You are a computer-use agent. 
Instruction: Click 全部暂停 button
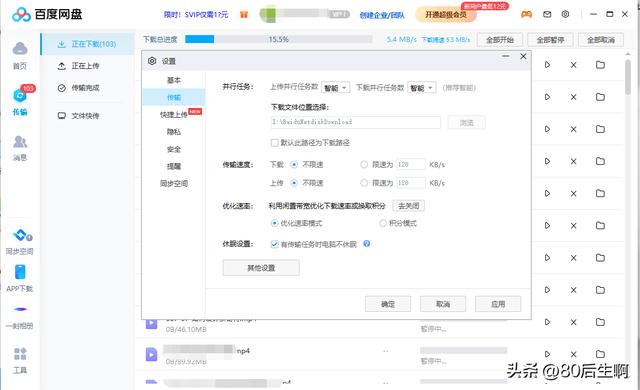pos(550,40)
